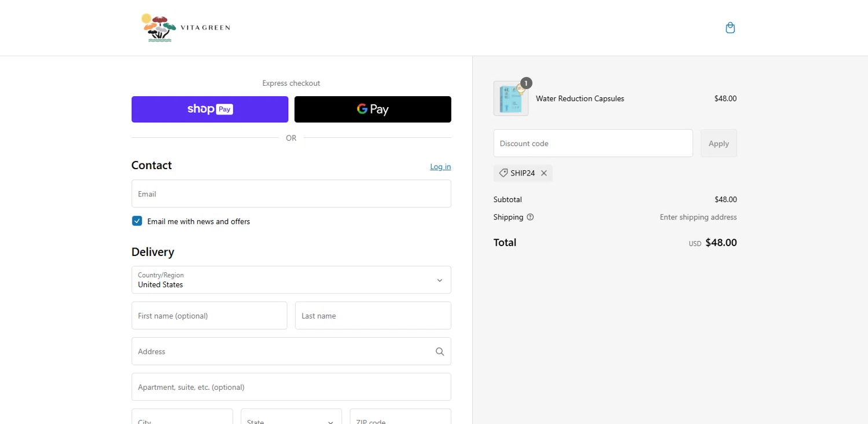Click the total amount $48.00 with USD
The height and width of the screenshot is (424, 868).
click(x=713, y=243)
